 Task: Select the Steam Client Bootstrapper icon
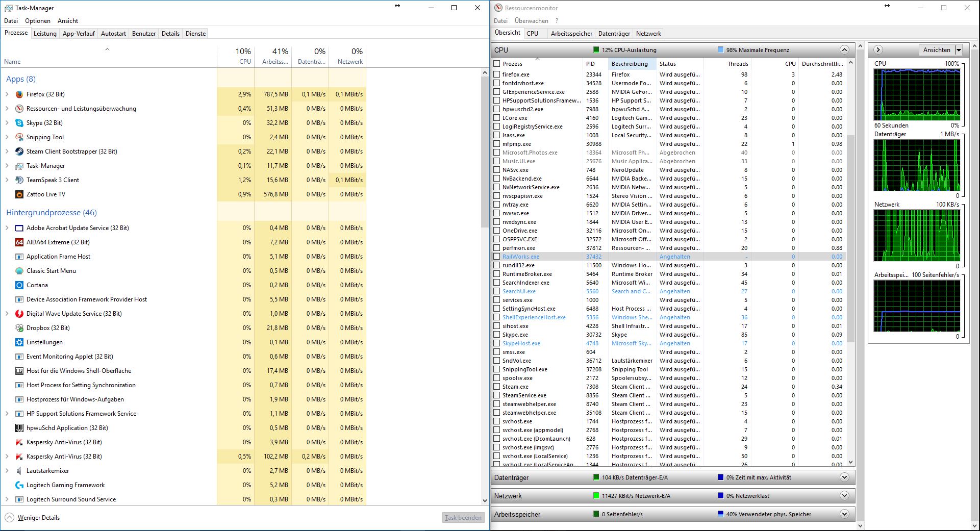19,151
